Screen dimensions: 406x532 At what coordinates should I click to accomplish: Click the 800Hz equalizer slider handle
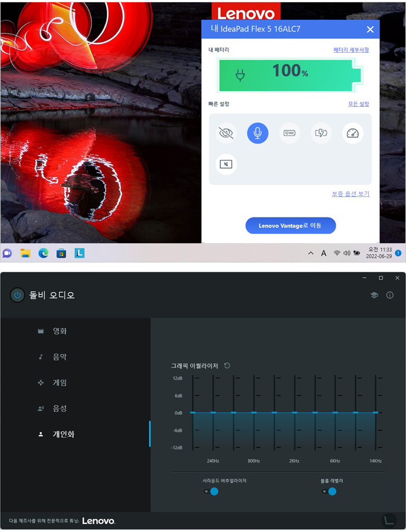point(254,413)
